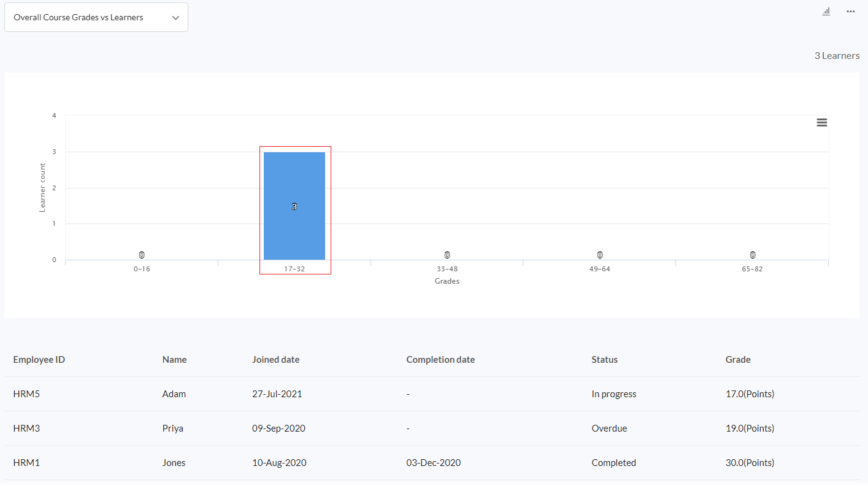Click joined date 09-Sep-2020
Viewport: 868px width, 485px height.
coord(278,428)
